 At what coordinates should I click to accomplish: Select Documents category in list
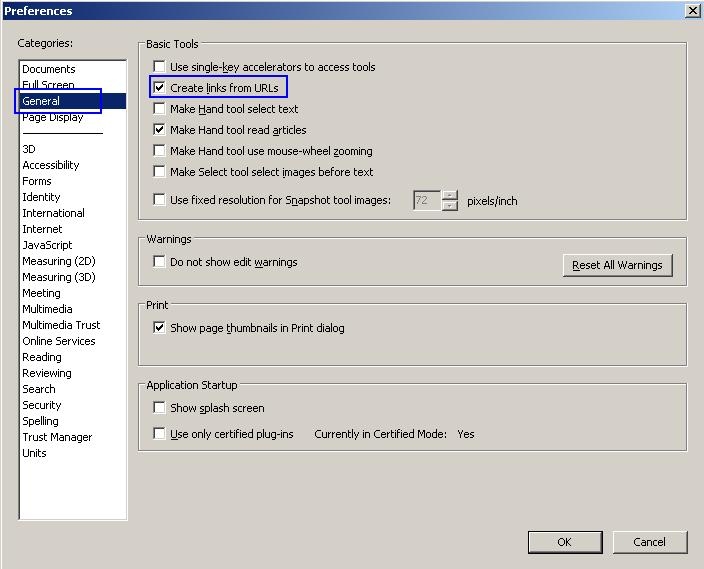(49, 69)
